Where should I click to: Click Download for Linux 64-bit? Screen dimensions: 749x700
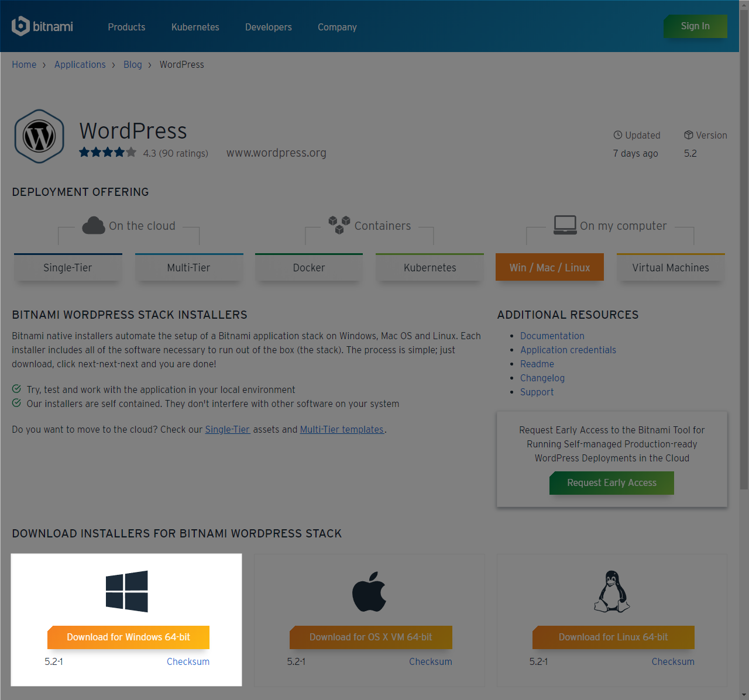pyautogui.click(x=613, y=637)
